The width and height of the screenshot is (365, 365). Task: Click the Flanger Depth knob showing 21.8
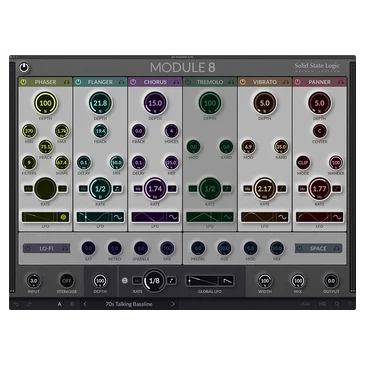[100, 103]
